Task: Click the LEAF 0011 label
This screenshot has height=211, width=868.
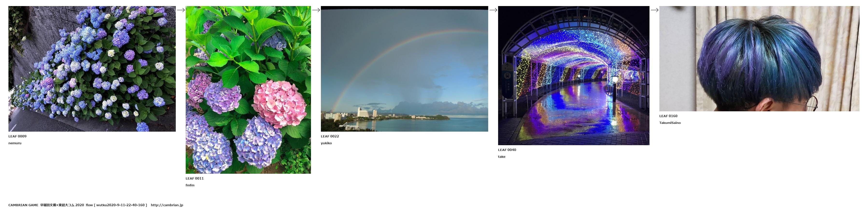Action: point(194,179)
